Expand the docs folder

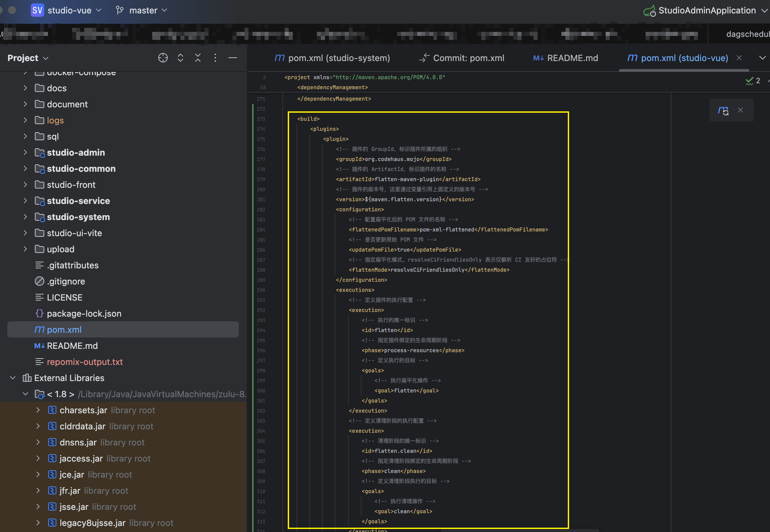[x=25, y=88]
